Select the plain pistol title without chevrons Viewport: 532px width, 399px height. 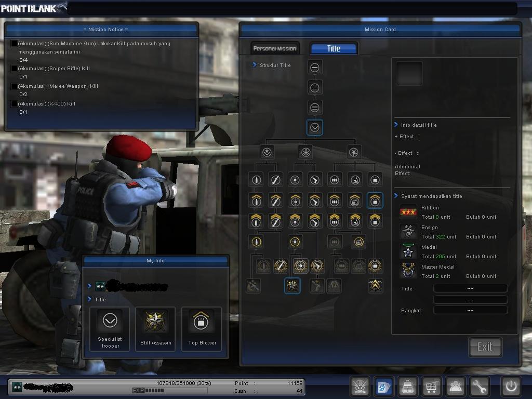(315, 180)
